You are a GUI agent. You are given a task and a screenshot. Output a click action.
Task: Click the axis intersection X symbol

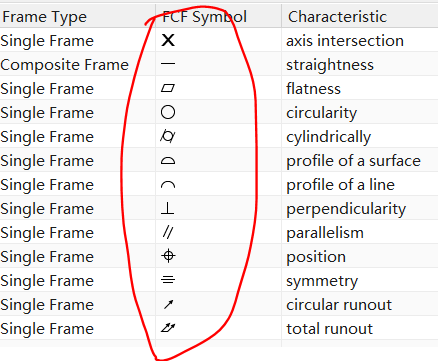168,40
